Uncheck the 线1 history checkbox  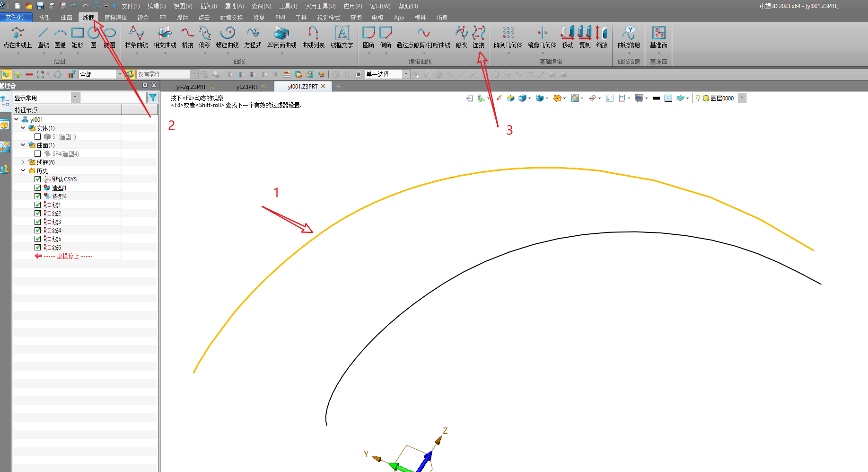pyautogui.click(x=38, y=205)
